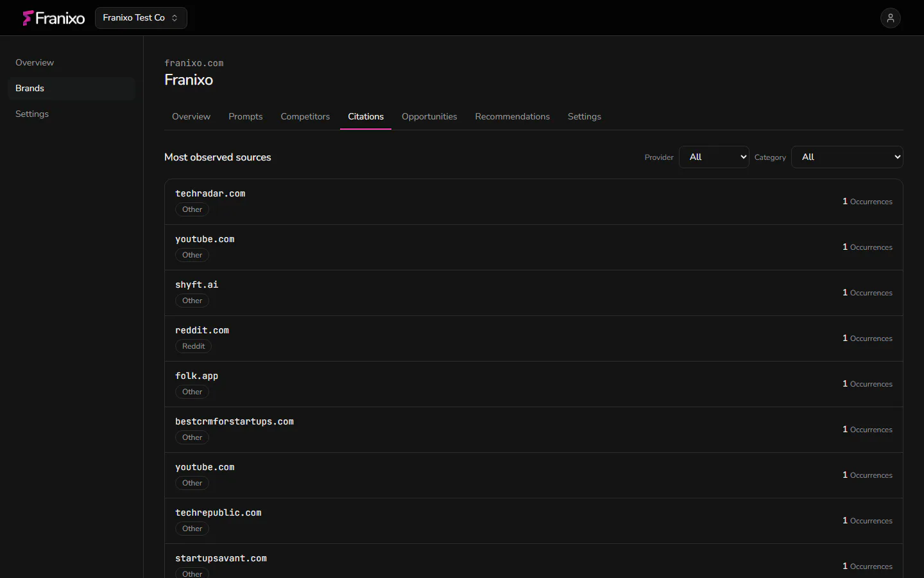Open the bestcrmforstartups.com source entry
This screenshot has width=924, height=578.
click(x=534, y=430)
